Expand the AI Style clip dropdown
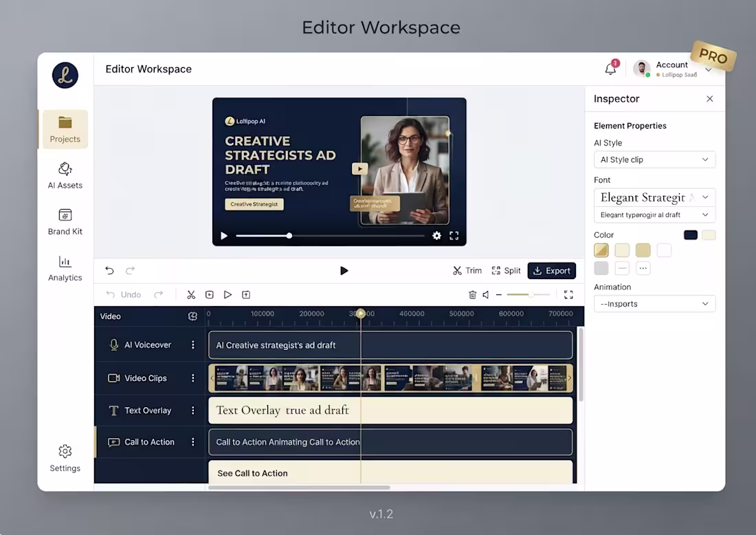Image resolution: width=756 pixels, height=535 pixels. [x=654, y=160]
